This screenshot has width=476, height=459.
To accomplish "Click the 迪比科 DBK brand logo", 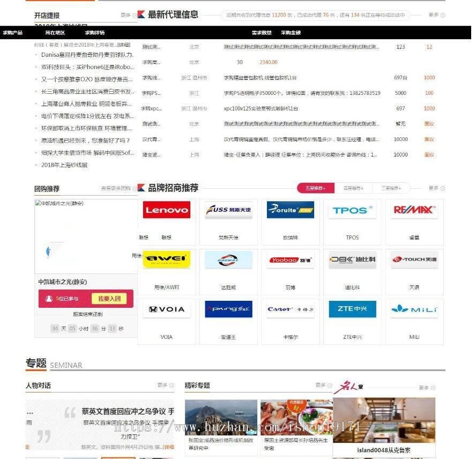I will (352, 259).
